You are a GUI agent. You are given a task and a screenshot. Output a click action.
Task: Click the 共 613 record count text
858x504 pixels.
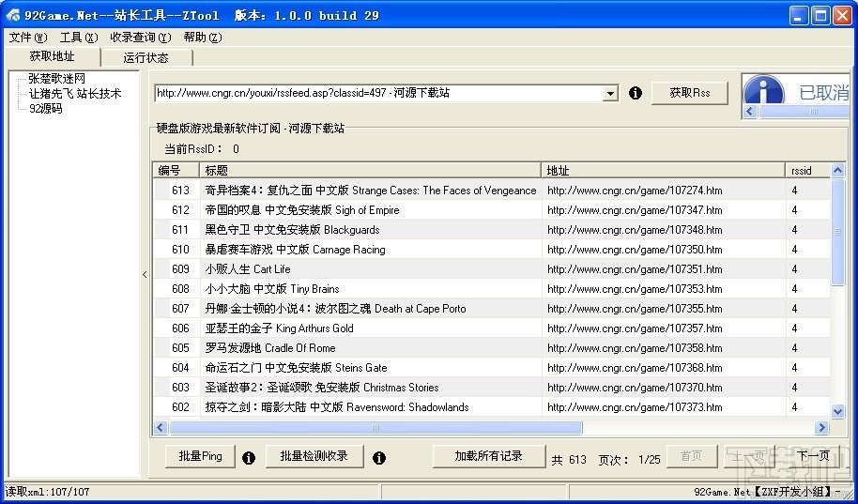pos(569,460)
